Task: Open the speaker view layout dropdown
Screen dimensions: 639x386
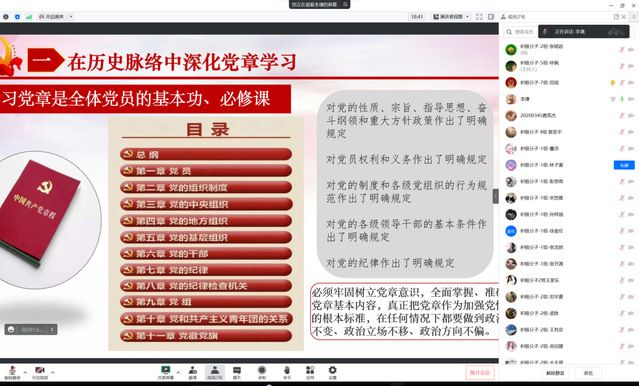Action: tap(451, 17)
